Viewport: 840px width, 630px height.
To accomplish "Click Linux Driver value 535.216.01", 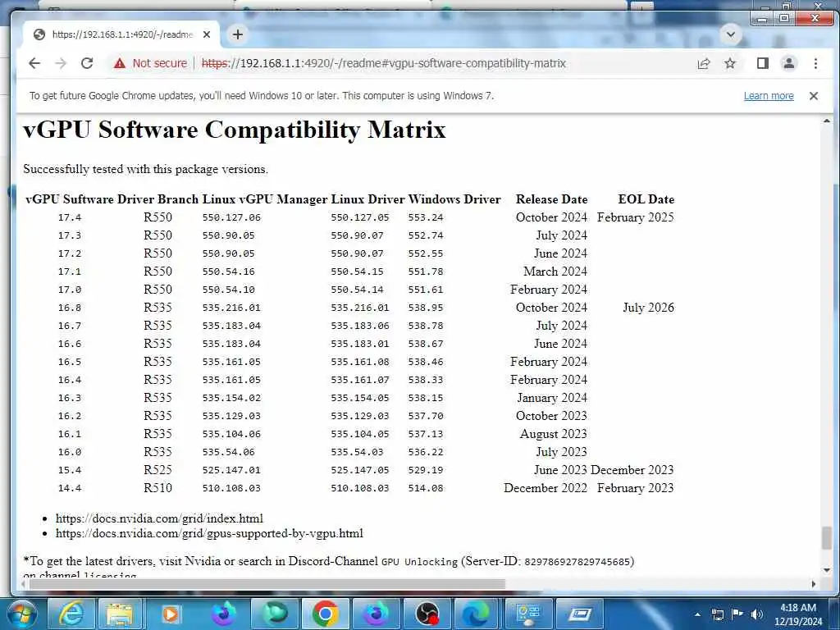I will pos(359,308).
